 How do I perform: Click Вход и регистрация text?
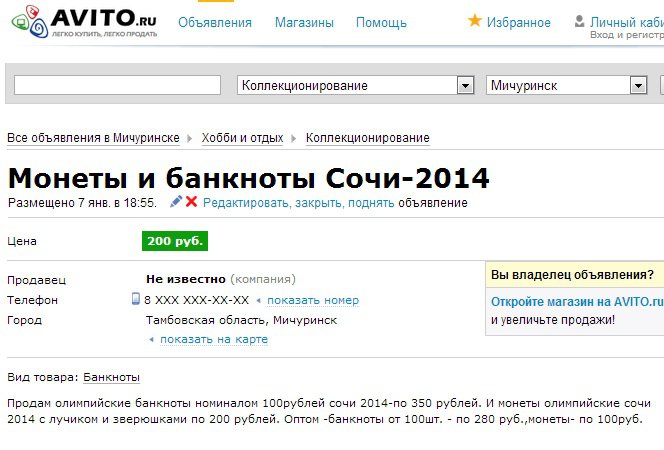[x=627, y=35]
